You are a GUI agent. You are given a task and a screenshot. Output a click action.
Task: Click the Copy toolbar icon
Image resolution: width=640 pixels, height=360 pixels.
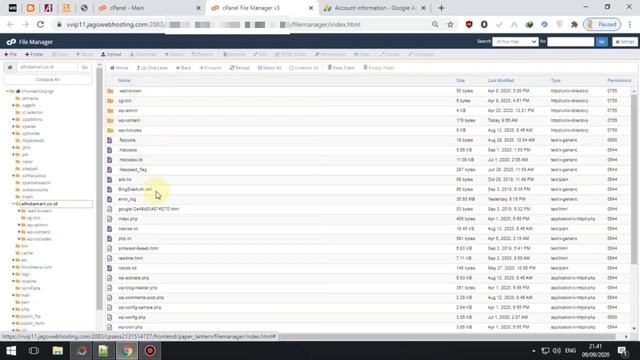click(60, 54)
